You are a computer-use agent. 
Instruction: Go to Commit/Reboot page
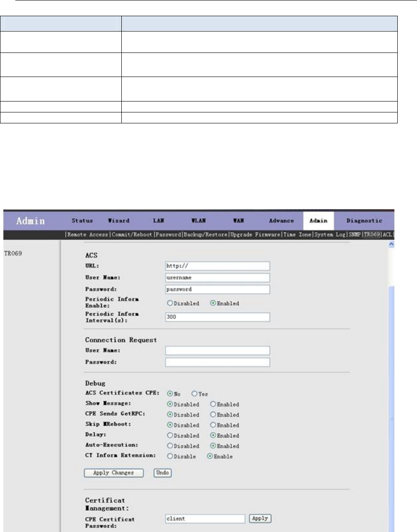pos(131,235)
